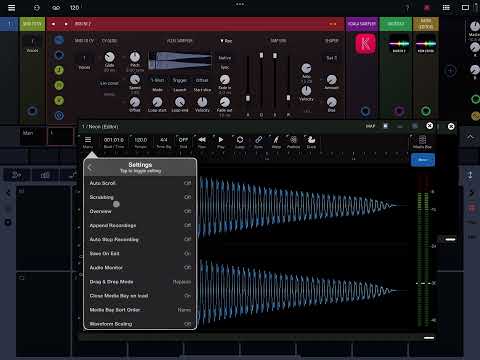This screenshot has height=360, width=480.
Task: Click the Offset start slice button
Action: point(202,80)
